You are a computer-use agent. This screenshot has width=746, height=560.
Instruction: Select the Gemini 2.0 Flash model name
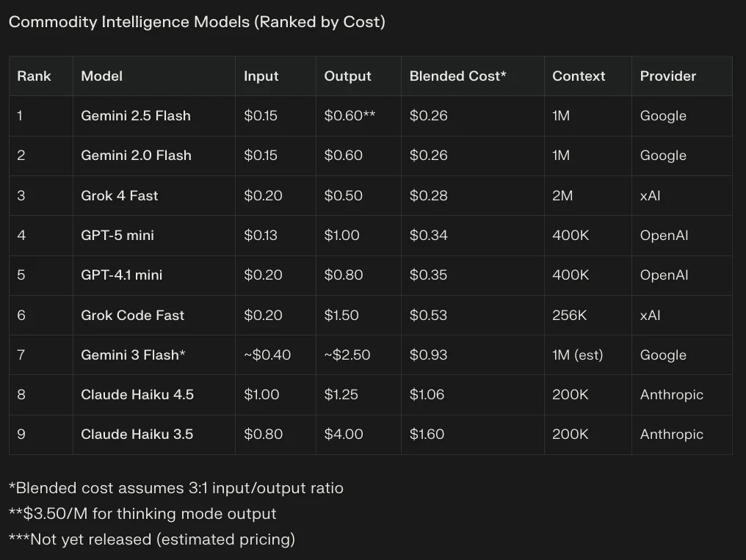136,156
